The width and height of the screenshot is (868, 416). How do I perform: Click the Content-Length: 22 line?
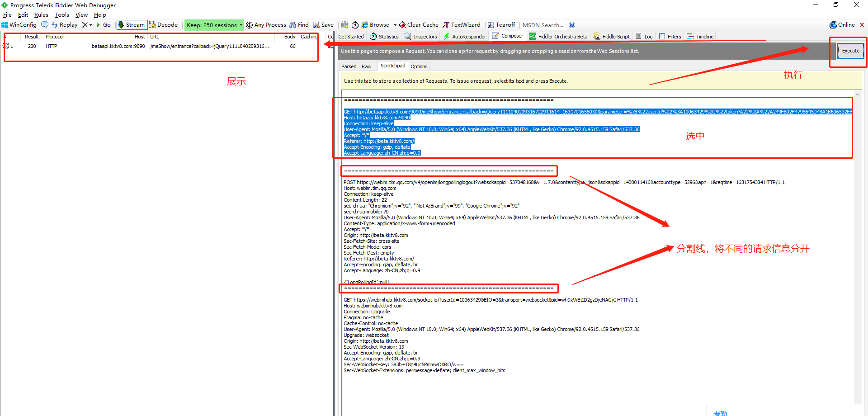(365, 200)
